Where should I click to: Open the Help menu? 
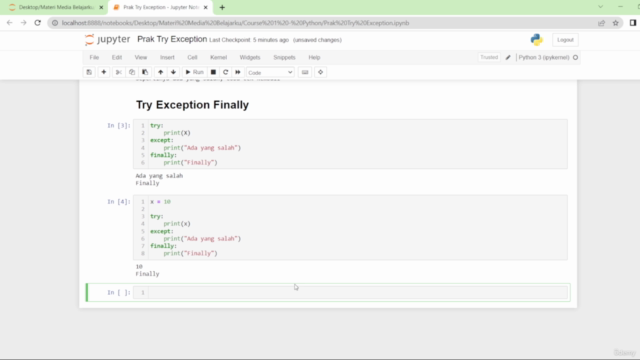(x=314, y=58)
